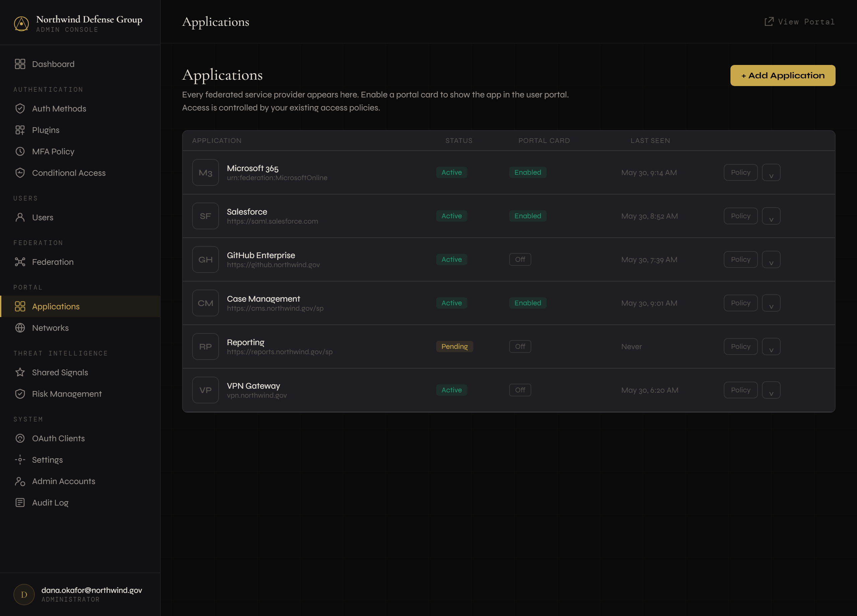Click the vpn.northwind.gov entity text

pyautogui.click(x=257, y=395)
